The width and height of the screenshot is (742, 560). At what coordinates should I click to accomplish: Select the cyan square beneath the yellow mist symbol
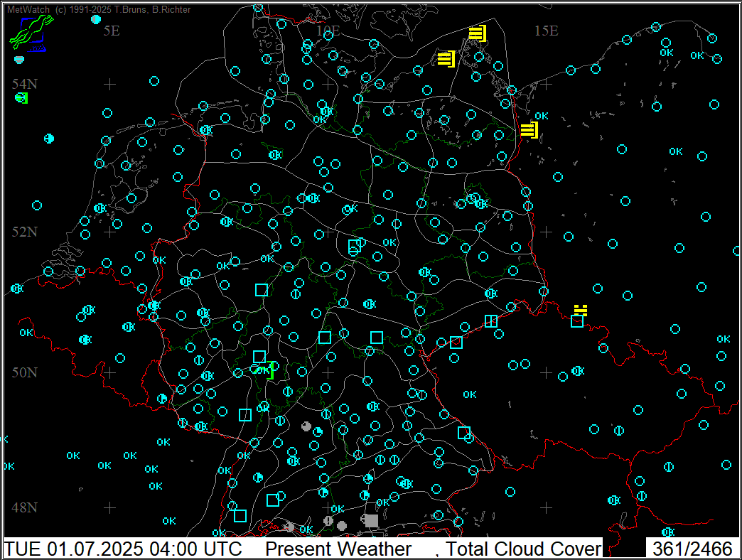[x=577, y=322]
